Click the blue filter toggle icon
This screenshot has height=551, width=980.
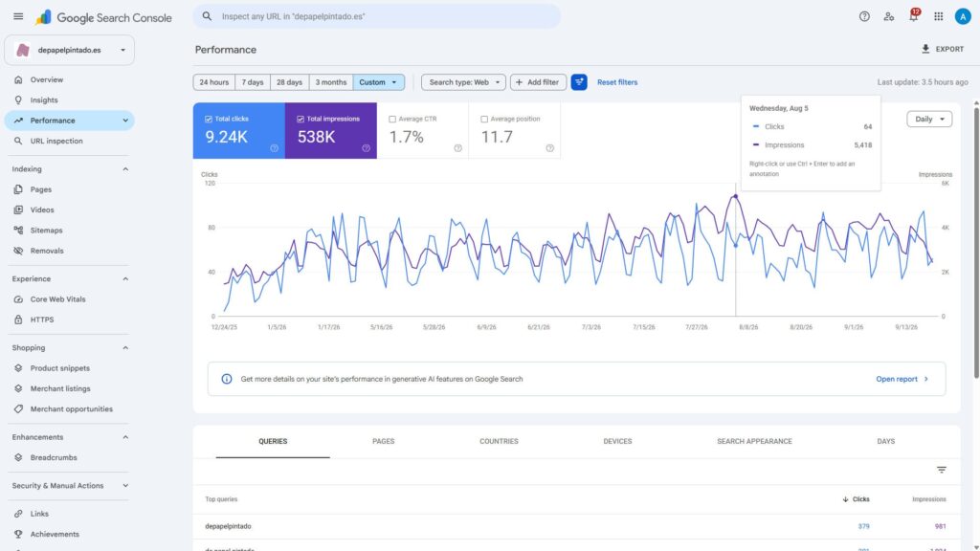pos(579,82)
